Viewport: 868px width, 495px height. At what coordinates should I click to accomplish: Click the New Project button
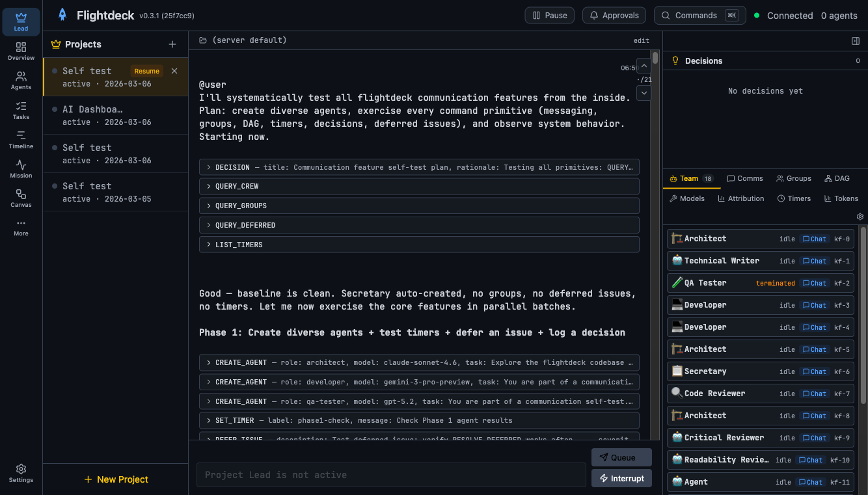click(x=116, y=479)
